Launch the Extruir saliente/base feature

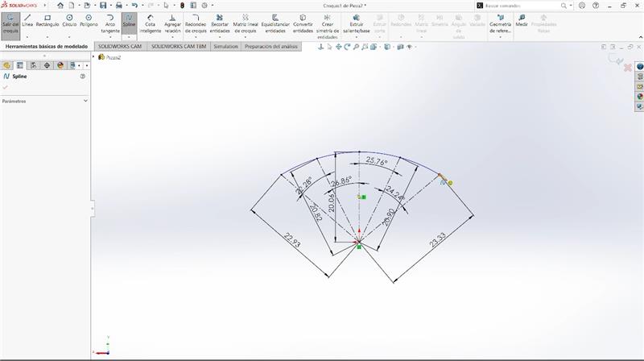coord(356,24)
